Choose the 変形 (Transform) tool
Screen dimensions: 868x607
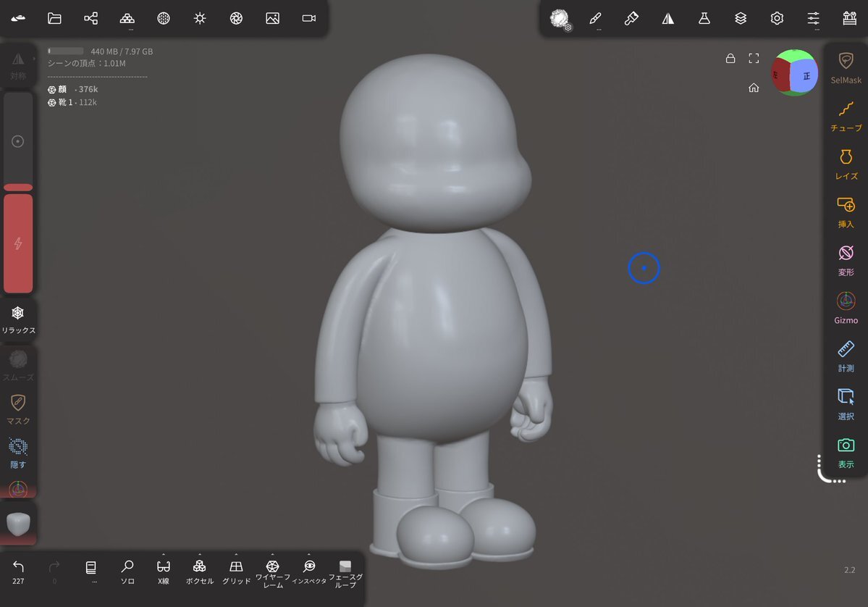(x=846, y=260)
